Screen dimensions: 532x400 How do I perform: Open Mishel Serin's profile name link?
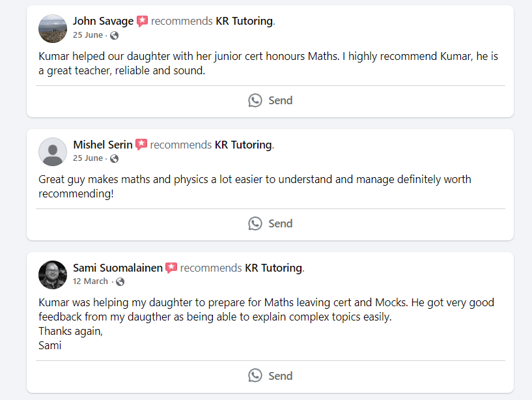[103, 144]
